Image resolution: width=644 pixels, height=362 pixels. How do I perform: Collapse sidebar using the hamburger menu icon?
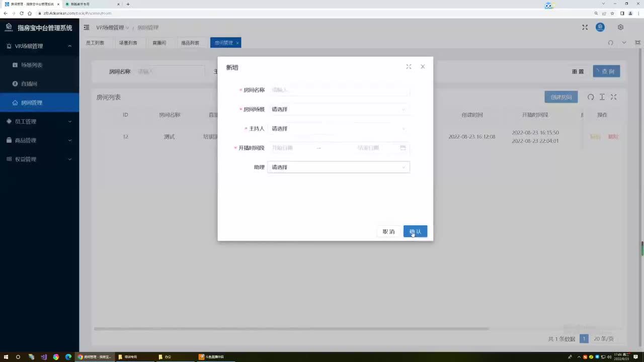(x=87, y=28)
